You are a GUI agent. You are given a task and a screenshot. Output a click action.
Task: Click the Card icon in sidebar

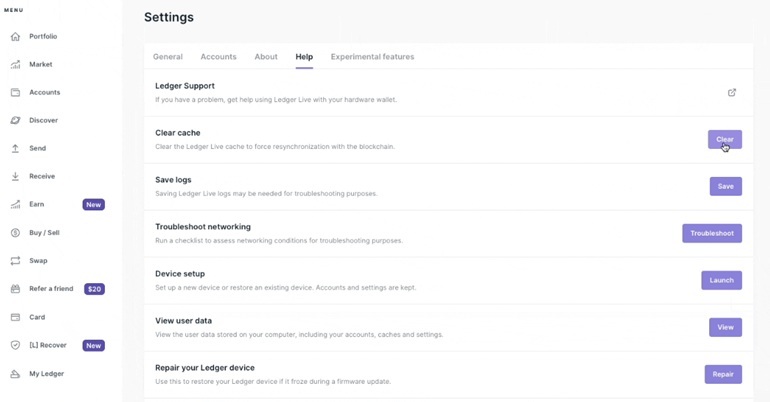click(x=15, y=317)
